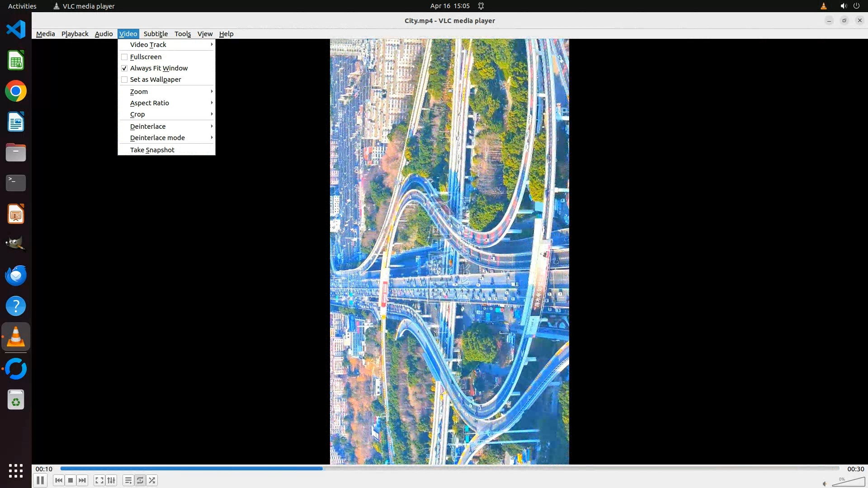The height and width of the screenshot is (488, 868).
Task: Click the video seek progress bar
Action: pos(449,469)
